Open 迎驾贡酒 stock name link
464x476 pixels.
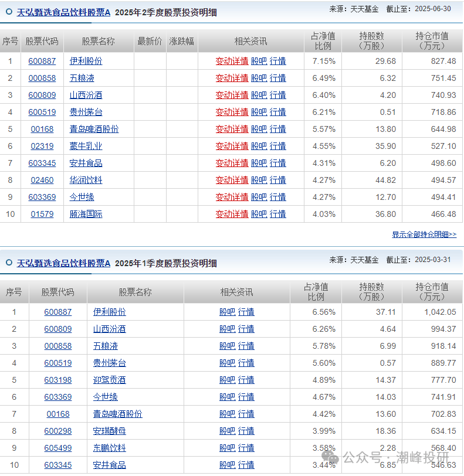109,380
